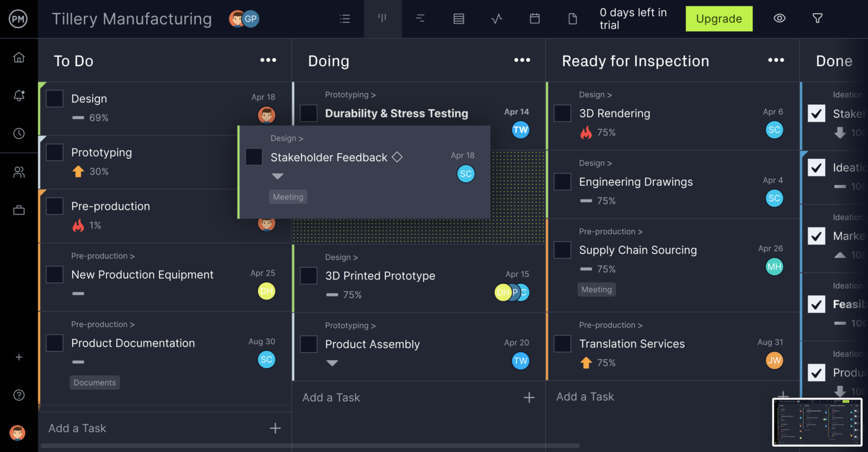Open Ready for Inspection options menu

tap(776, 60)
